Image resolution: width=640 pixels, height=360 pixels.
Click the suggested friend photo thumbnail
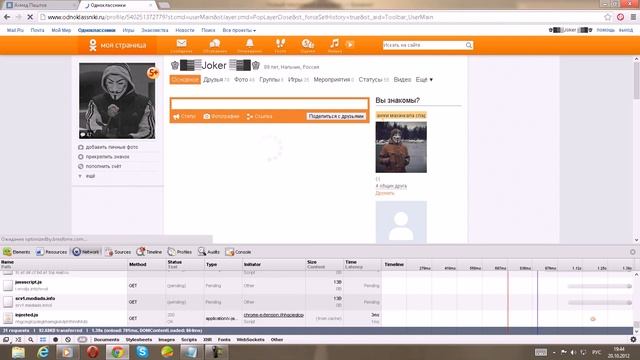tap(401, 147)
